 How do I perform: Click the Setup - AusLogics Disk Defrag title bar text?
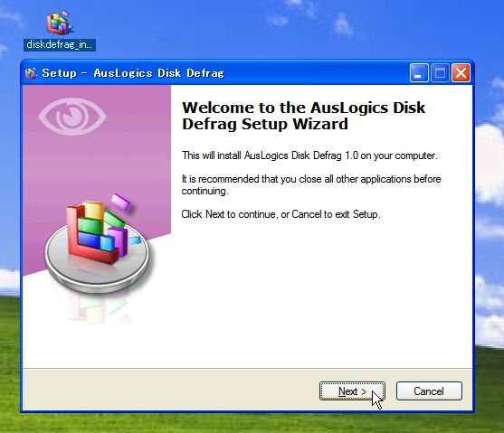click(133, 73)
